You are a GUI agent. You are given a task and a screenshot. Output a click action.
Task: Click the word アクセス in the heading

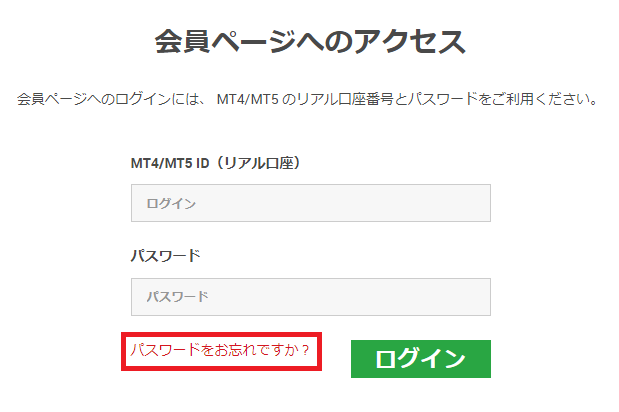coord(410,42)
